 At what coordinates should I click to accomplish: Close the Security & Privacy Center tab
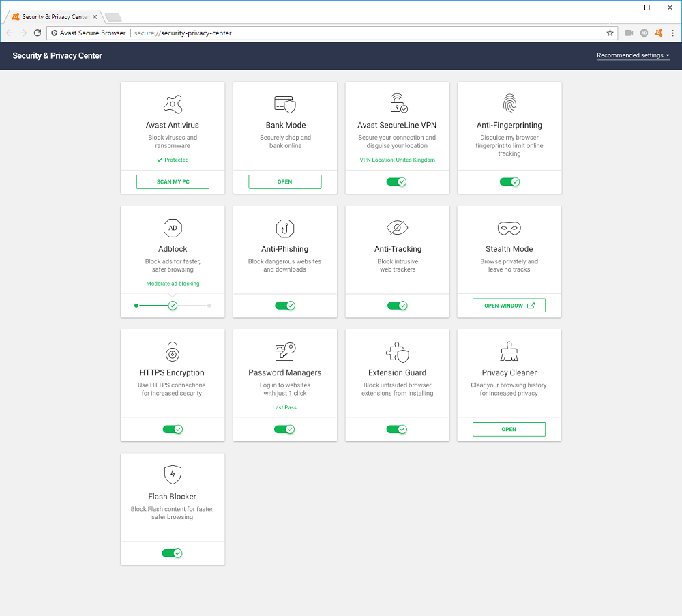pos(95,17)
